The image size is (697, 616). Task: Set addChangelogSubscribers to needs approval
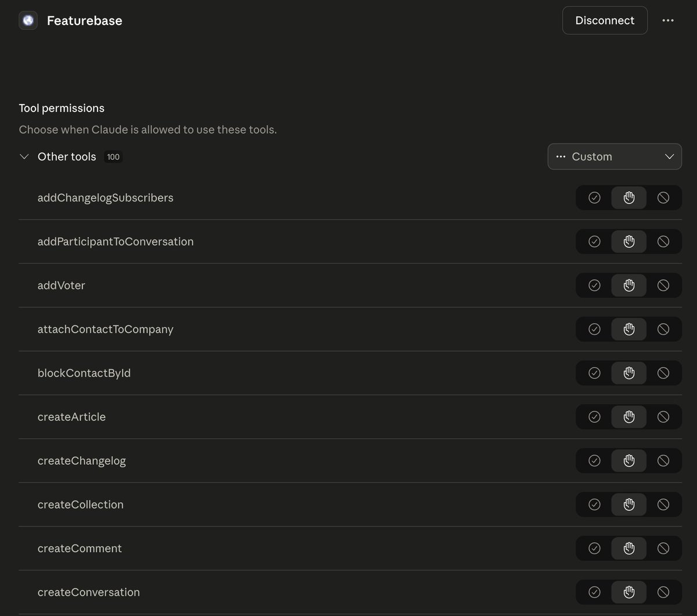click(628, 198)
